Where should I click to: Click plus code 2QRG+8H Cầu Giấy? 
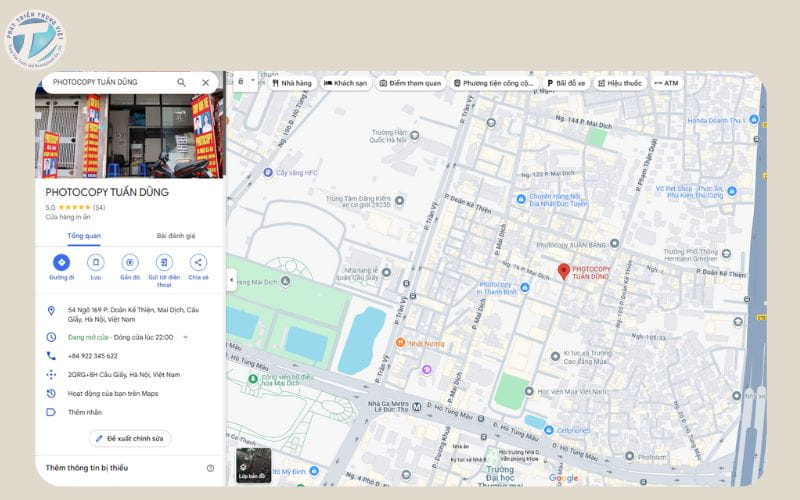pos(123,374)
